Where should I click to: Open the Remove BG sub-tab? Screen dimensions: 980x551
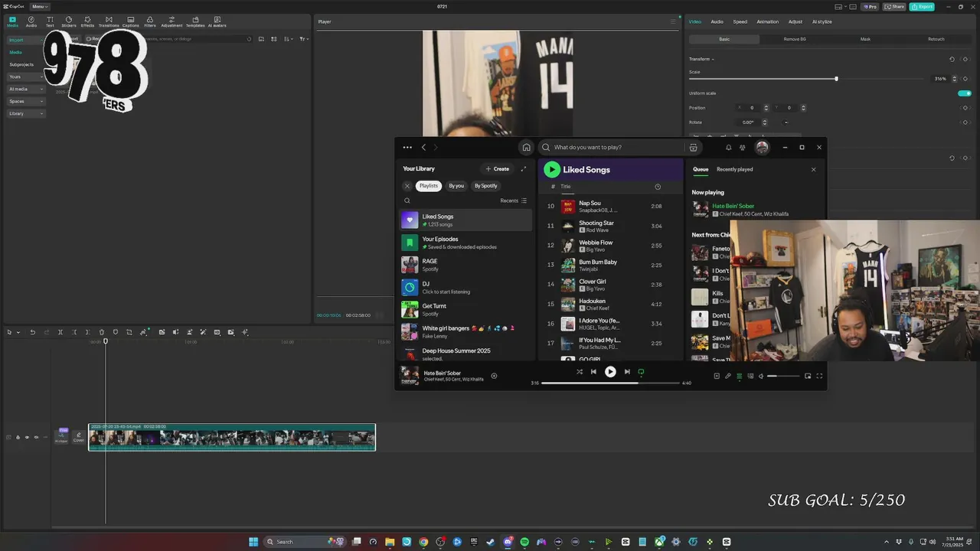tap(795, 39)
